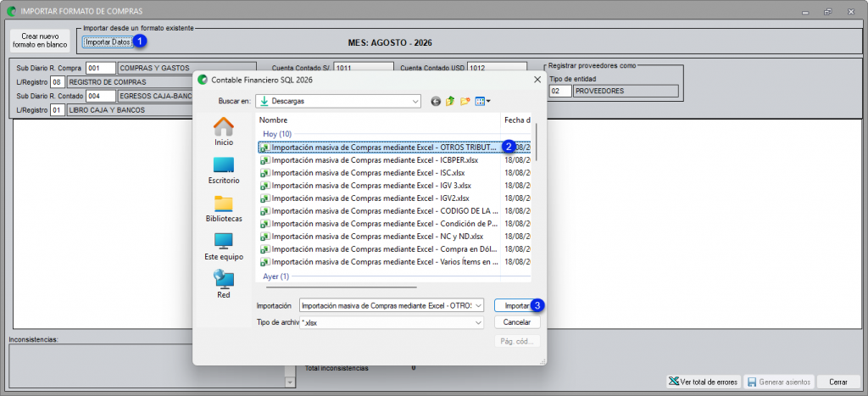Go back to the previous folder
Viewport: 868px width, 396px height.
[x=437, y=102]
